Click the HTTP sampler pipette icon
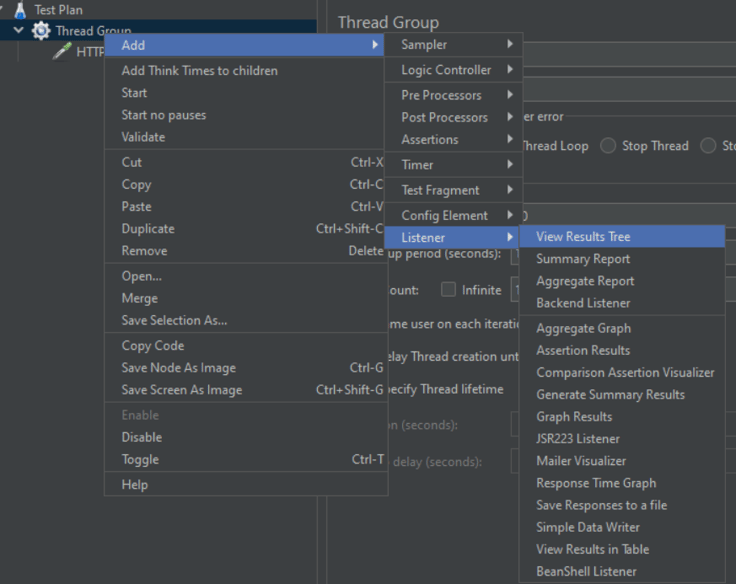736x584 pixels. click(x=62, y=51)
